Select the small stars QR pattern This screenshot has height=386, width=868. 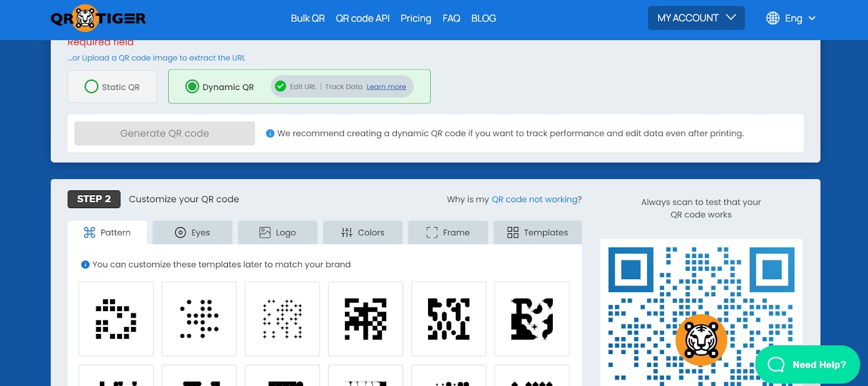point(282,319)
